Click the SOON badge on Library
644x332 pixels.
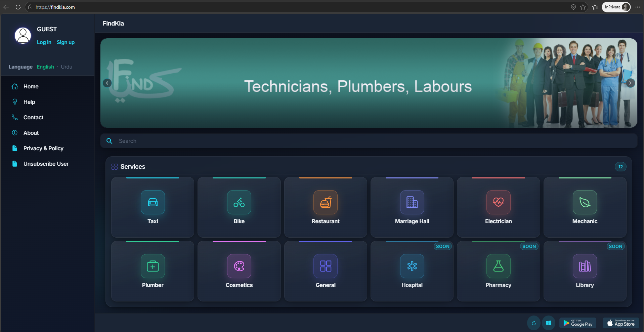(x=615, y=246)
